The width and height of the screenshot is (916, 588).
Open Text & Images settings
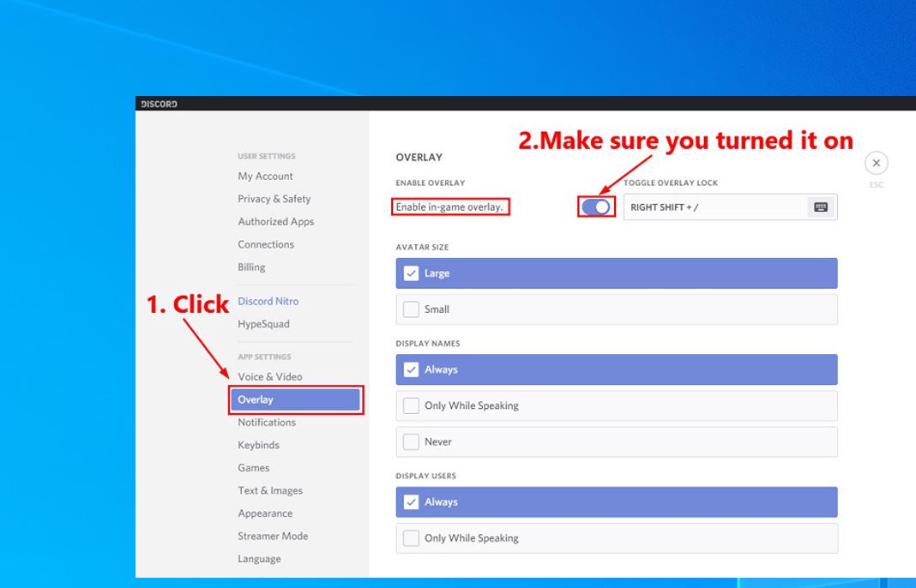click(270, 490)
